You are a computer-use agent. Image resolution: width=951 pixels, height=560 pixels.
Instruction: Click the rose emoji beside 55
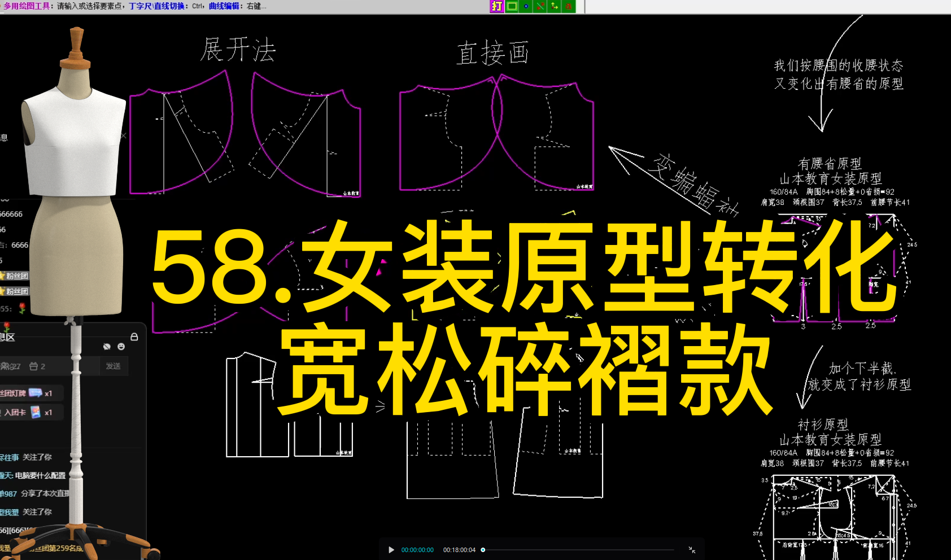click(x=22, y=308)
